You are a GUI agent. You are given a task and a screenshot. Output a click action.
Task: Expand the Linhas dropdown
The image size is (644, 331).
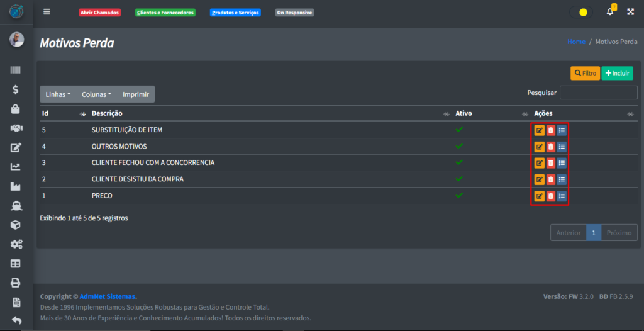point(58,94)
